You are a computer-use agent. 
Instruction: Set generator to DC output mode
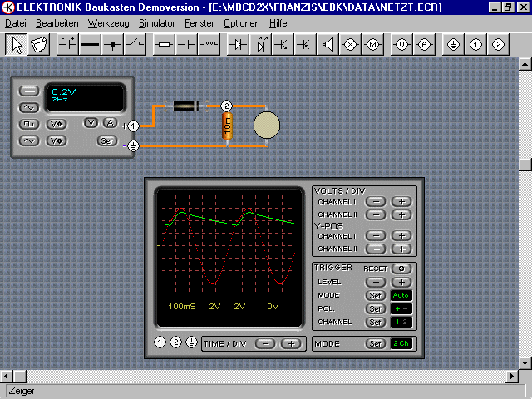point(29,91)
